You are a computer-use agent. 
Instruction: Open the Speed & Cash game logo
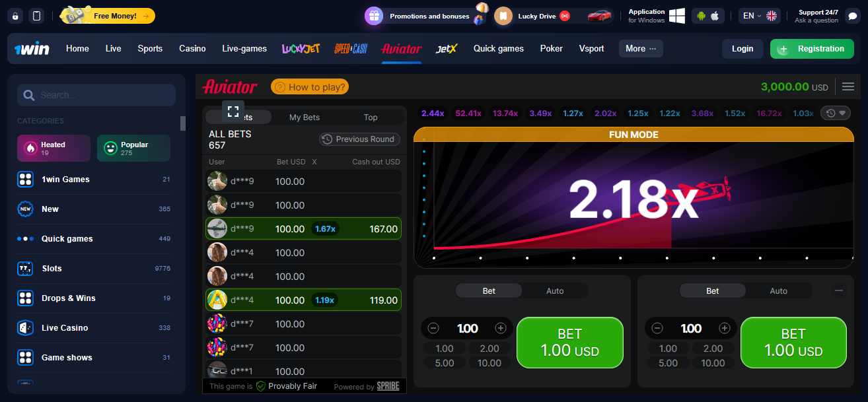(x=351, y=48)
